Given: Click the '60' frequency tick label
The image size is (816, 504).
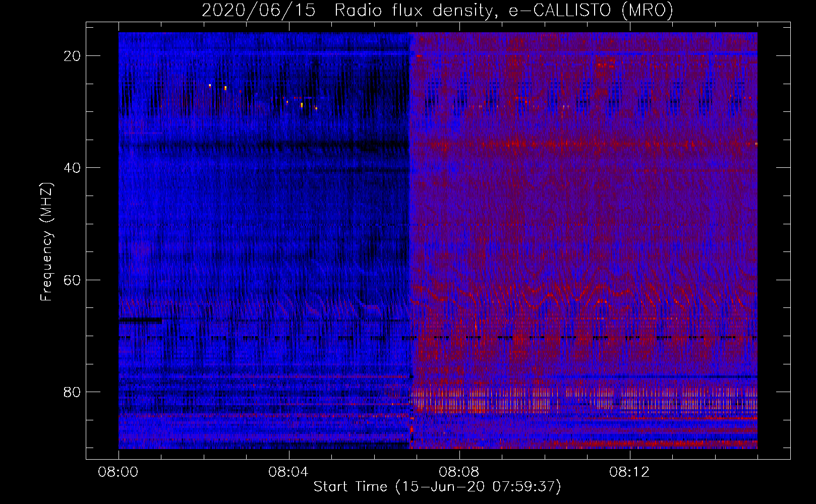Looking at the screenshot, I should click(72, 280).
